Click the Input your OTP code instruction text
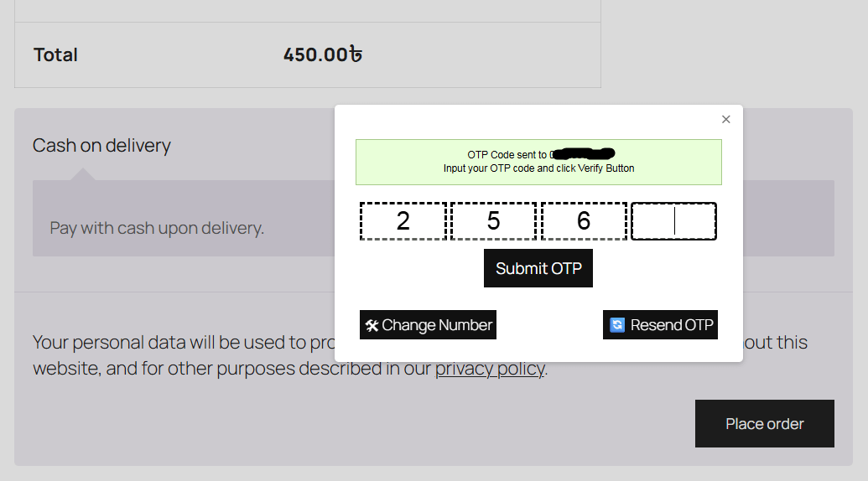 (x=538, y=168)
